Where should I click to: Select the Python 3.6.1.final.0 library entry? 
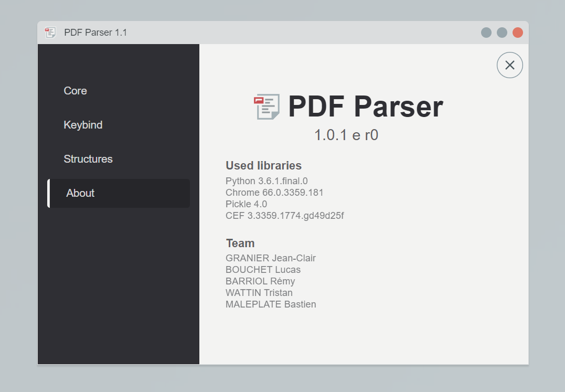266,181
